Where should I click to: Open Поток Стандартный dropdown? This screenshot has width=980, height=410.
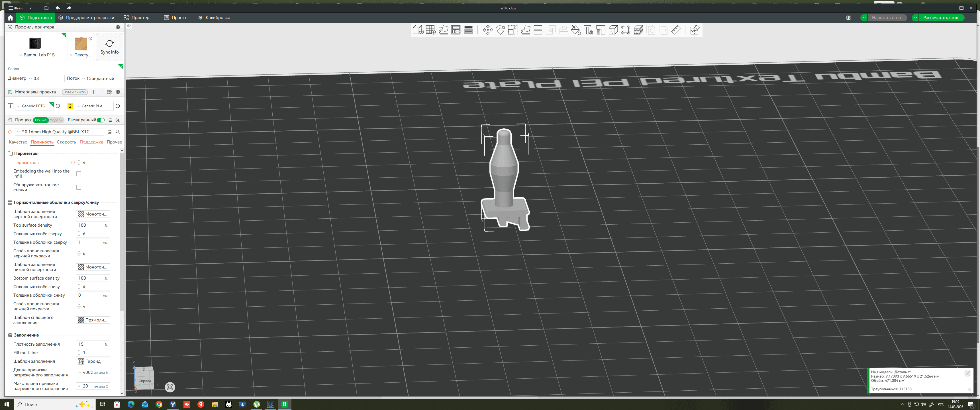[x=100, y=79]
